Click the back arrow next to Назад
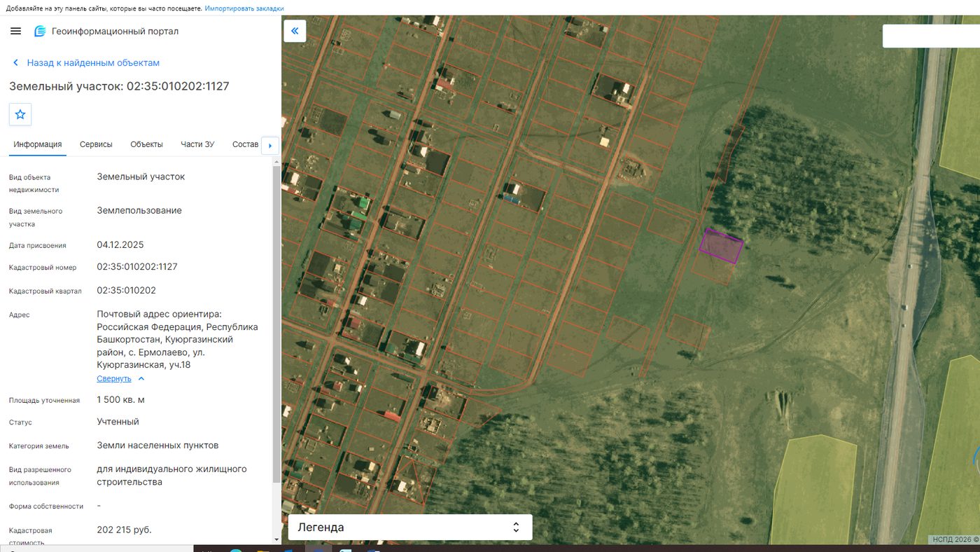The width and height of the screenshot is (980, 552). coord(15,63)
